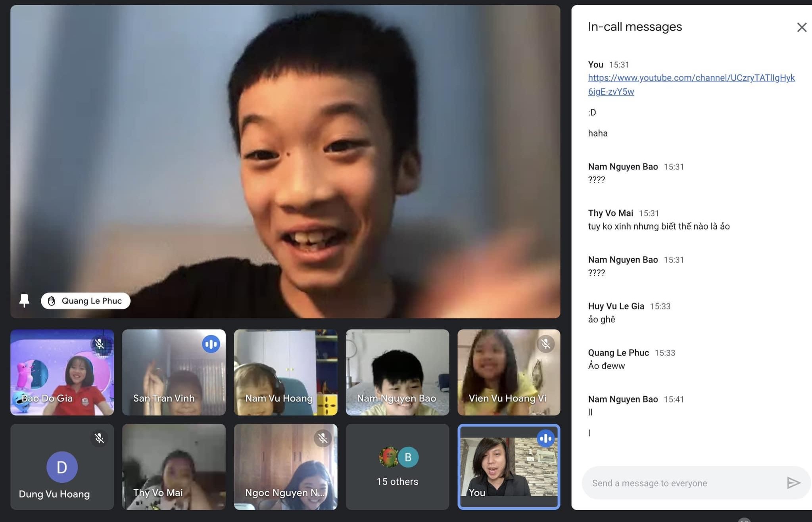Click muted mic icon on Dung Vu Hoang tile
812x522 pixels.
pos(100,438)
